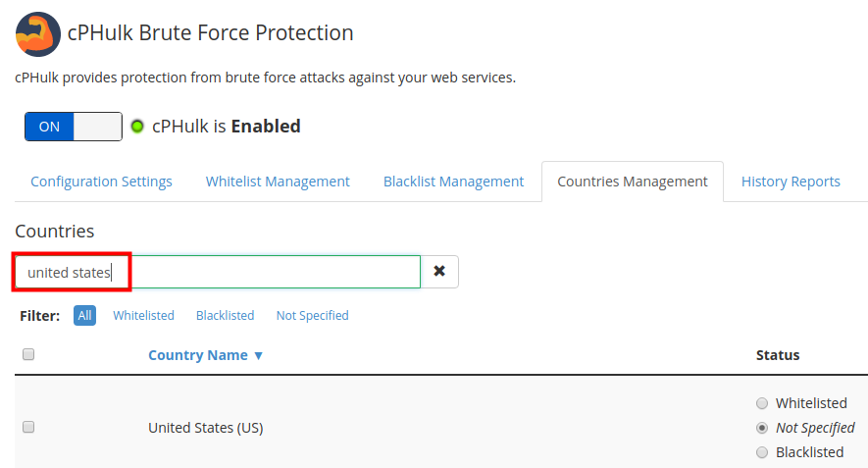868x468 pixels.
Task: Filter by Not Specified status
Action: [x=312, y=315]
